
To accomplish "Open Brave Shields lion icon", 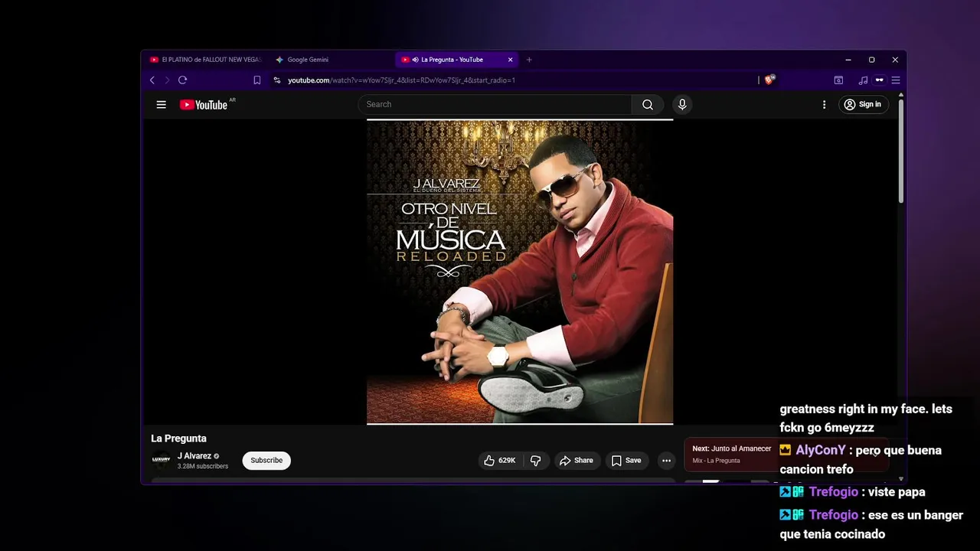I will [770, 80].
